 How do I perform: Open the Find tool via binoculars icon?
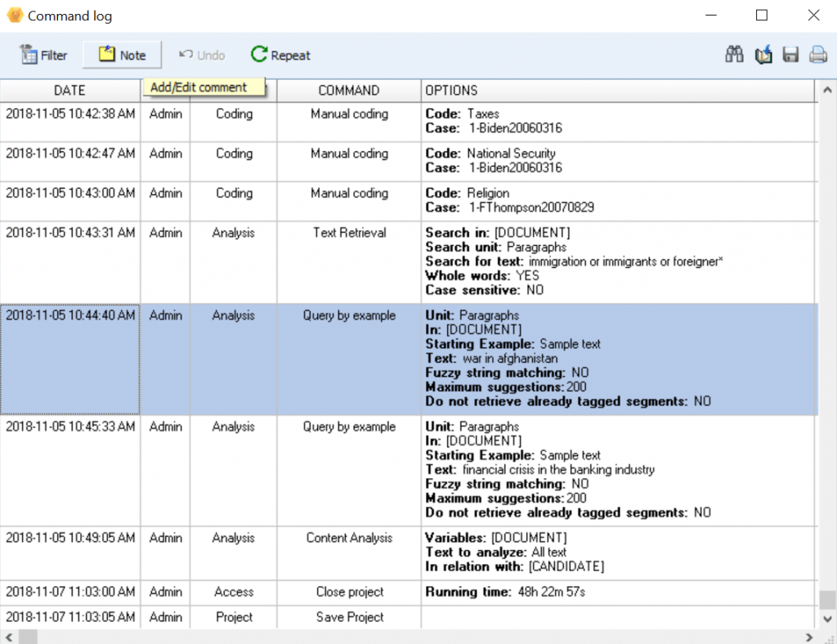click(x=733, y=54)
